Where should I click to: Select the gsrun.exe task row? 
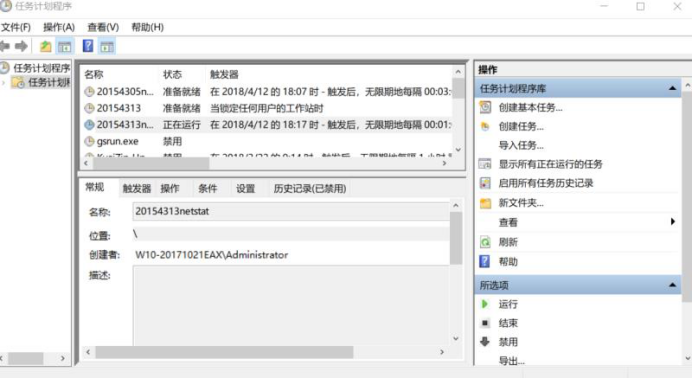click(x=267, y=141)
